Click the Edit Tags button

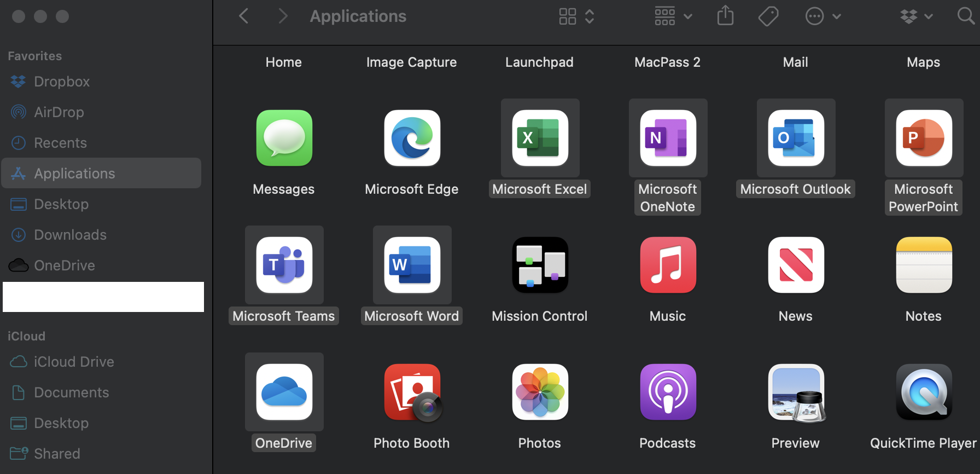click(x=768, y=16)
